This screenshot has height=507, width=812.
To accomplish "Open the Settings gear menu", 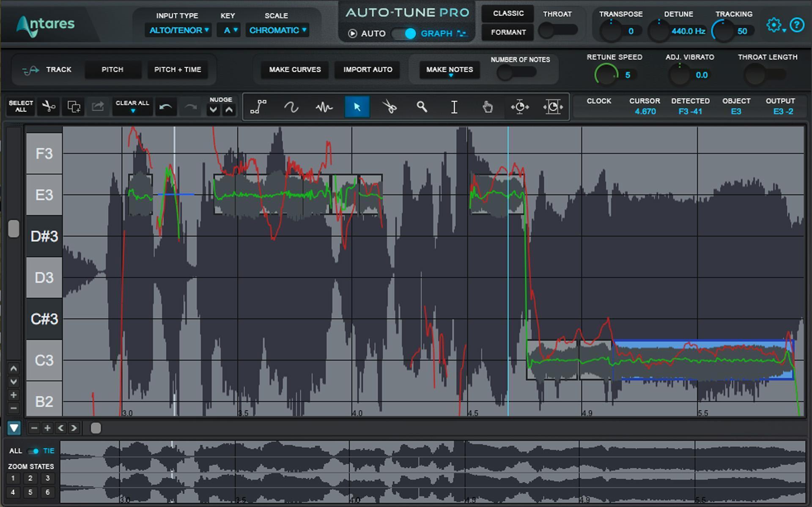I will coord(774,25).
